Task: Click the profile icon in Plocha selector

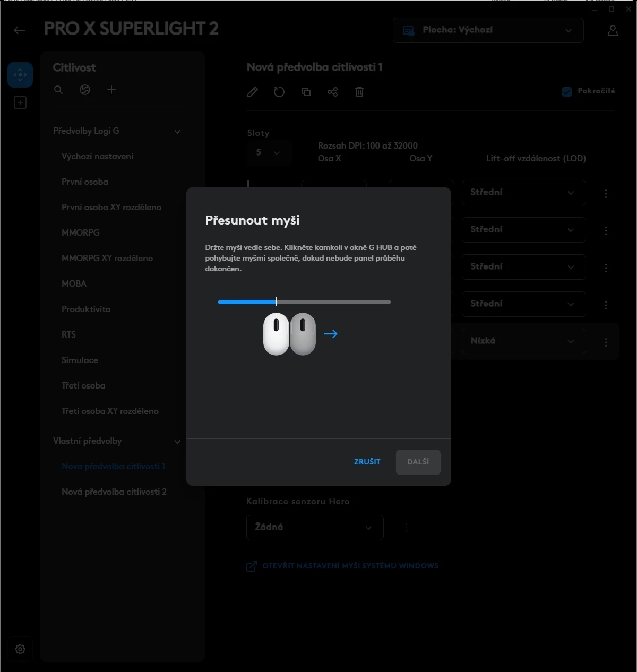Action: click(408, 30)
